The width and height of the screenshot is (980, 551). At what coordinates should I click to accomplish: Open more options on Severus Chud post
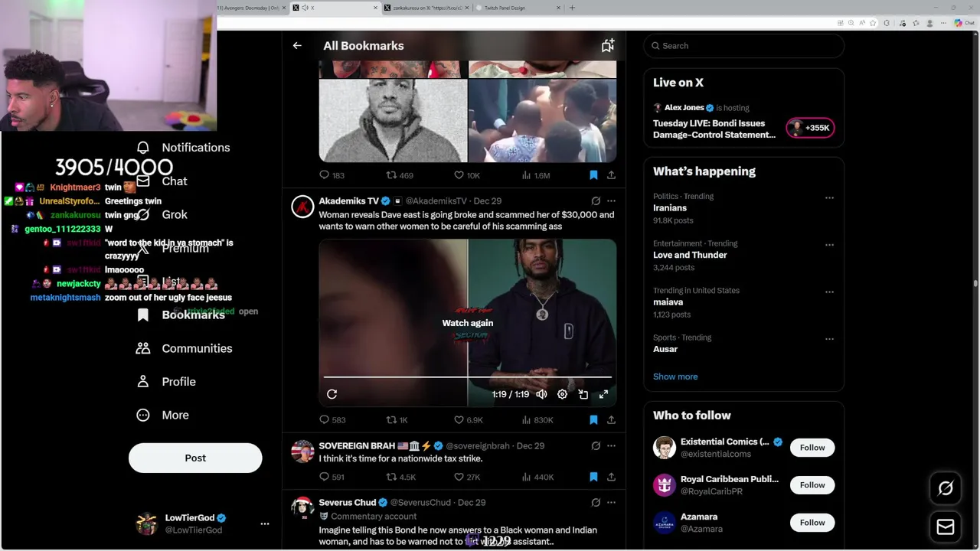611,503
